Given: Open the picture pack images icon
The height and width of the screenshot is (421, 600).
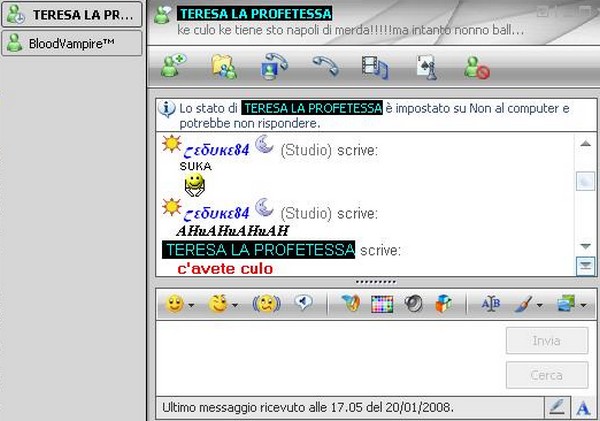Looking at the screenshot, I should 566,304.
